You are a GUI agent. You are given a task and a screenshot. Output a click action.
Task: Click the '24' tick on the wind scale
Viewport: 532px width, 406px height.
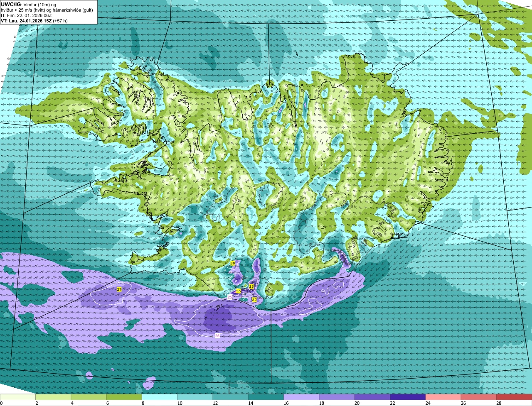[x=428, y=403]
